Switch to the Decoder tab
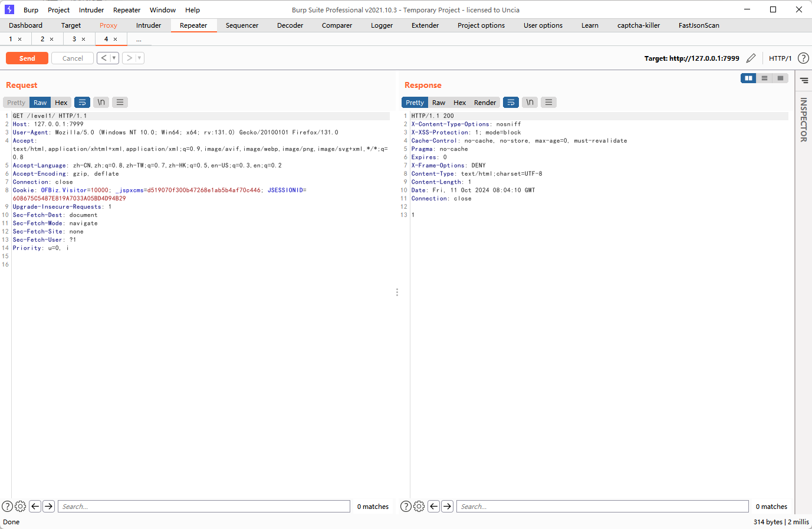812x529 pixels. pos(290,25)
